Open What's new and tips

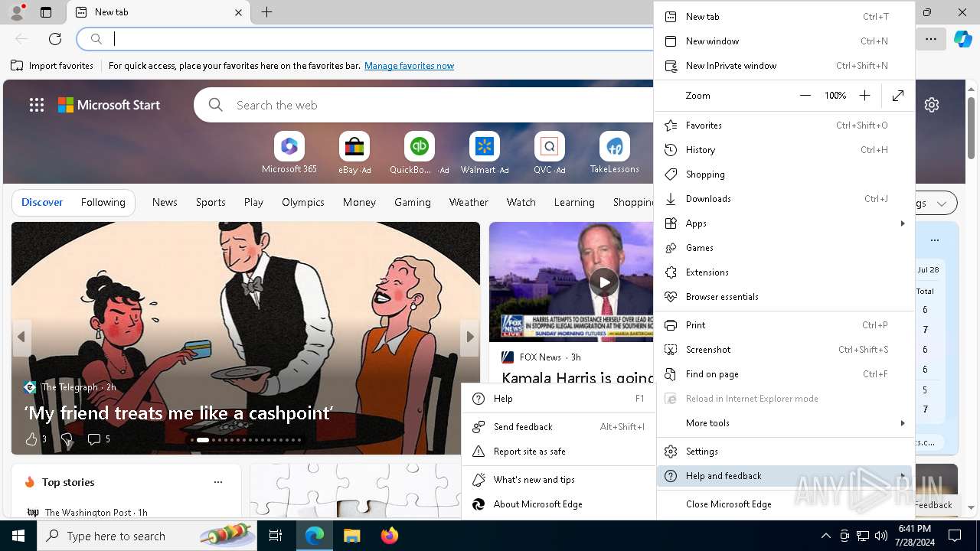[x=559, y=480]
